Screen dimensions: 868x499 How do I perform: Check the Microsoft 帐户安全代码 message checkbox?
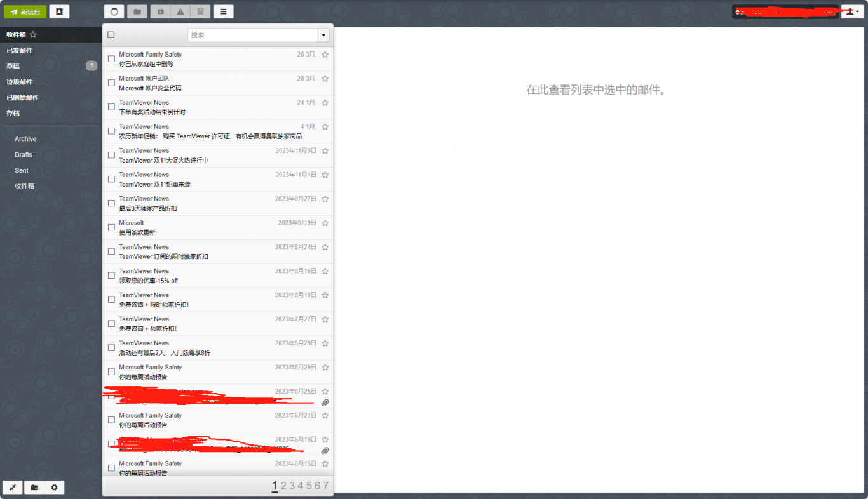point(111,83)
